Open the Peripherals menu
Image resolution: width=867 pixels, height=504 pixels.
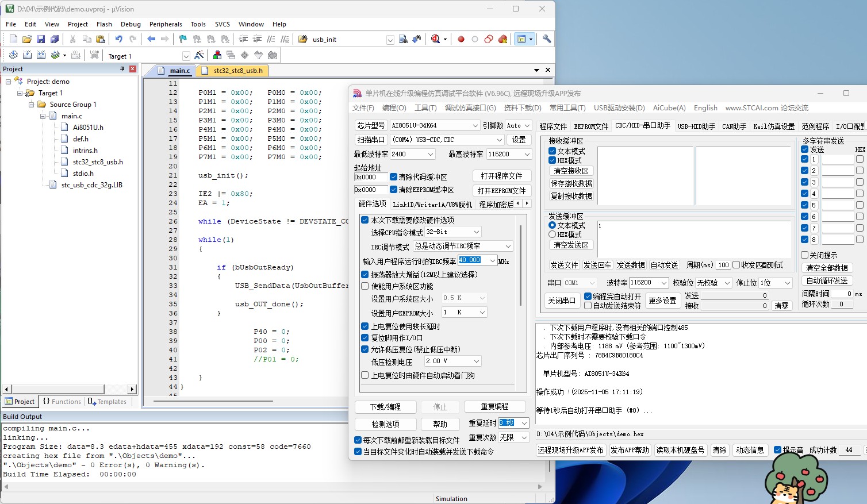pos(166,24)
